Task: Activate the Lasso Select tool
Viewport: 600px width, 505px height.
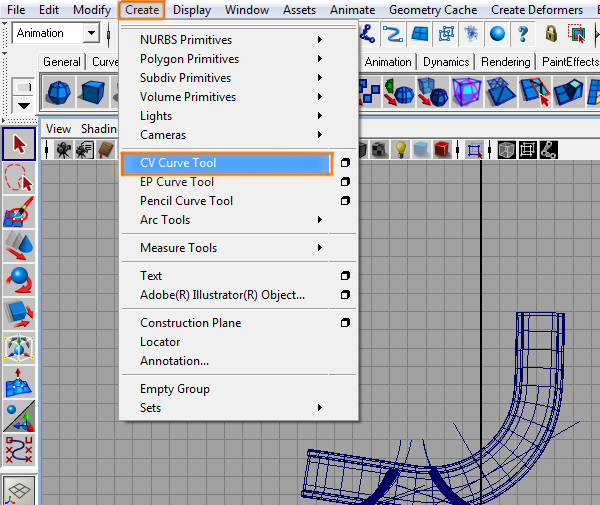Action: pyautogui.click(x=19, y=180)
